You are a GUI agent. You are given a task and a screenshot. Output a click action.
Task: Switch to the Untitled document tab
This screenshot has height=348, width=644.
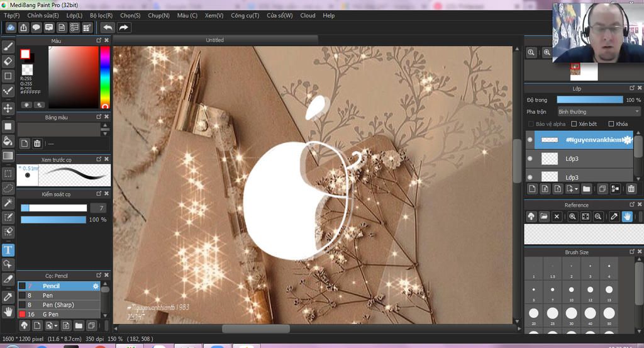point(215,40)
